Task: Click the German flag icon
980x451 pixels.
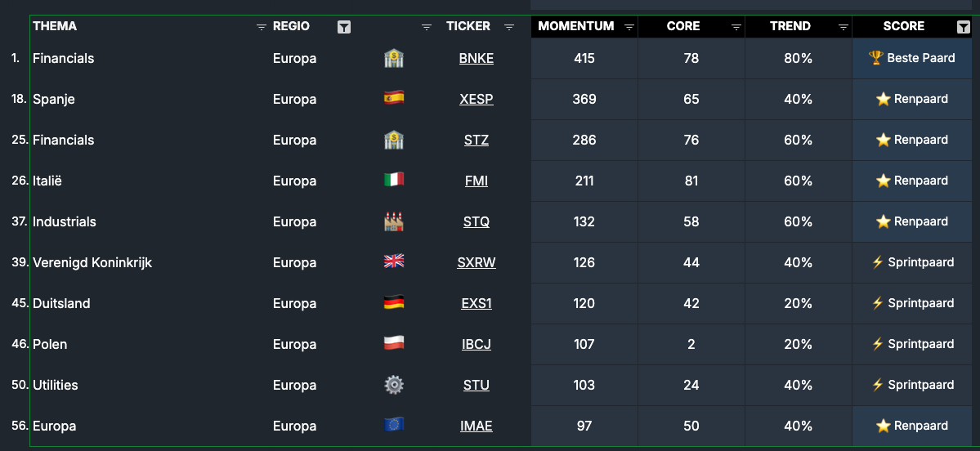Action: (394, 303)
